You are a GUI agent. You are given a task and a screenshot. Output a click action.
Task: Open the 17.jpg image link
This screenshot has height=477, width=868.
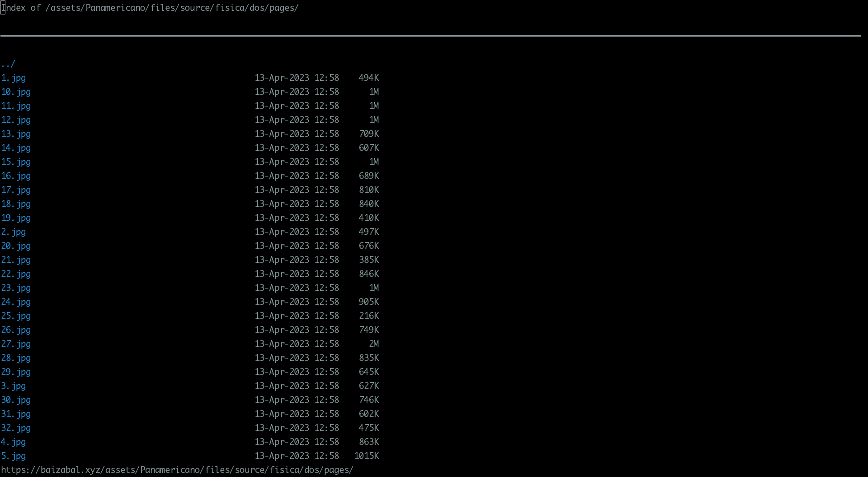pos(16,190)
